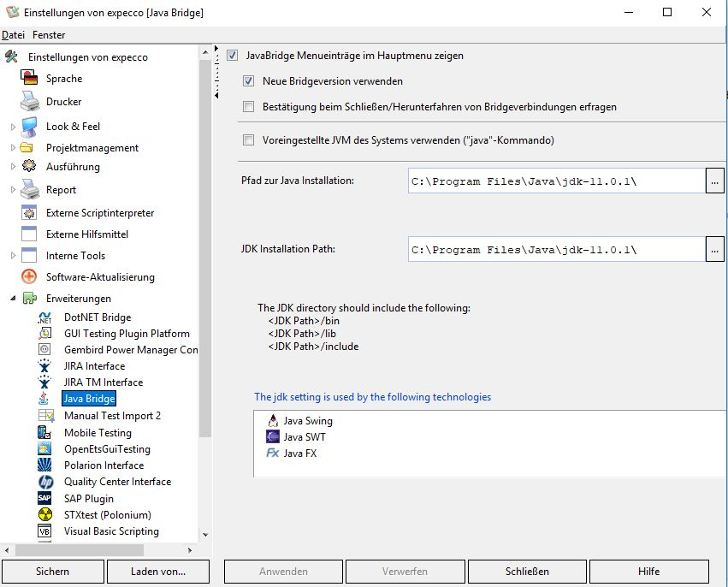Click the settings tree horizontal scrollbar

101,549
